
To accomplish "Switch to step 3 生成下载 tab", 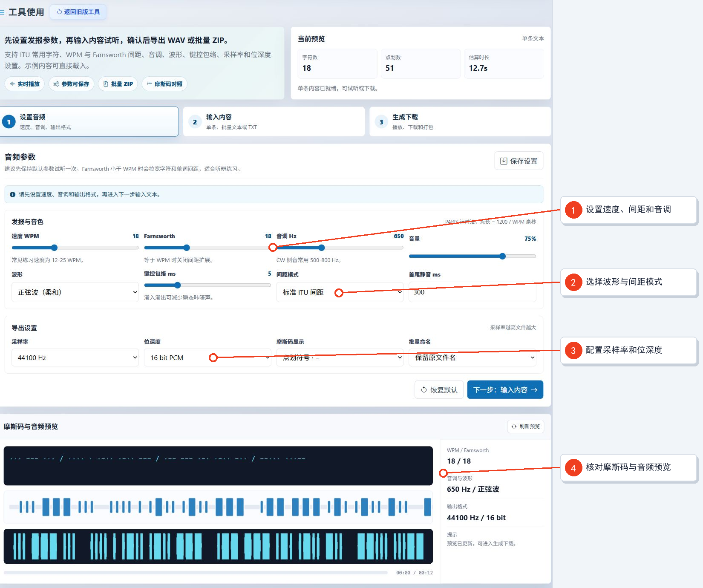I will [460, 122].
